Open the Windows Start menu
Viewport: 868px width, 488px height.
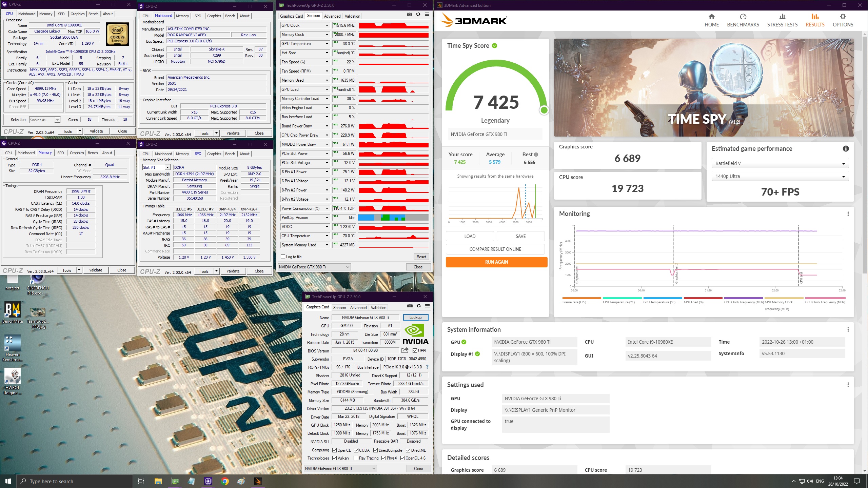[x=8, y=481]
